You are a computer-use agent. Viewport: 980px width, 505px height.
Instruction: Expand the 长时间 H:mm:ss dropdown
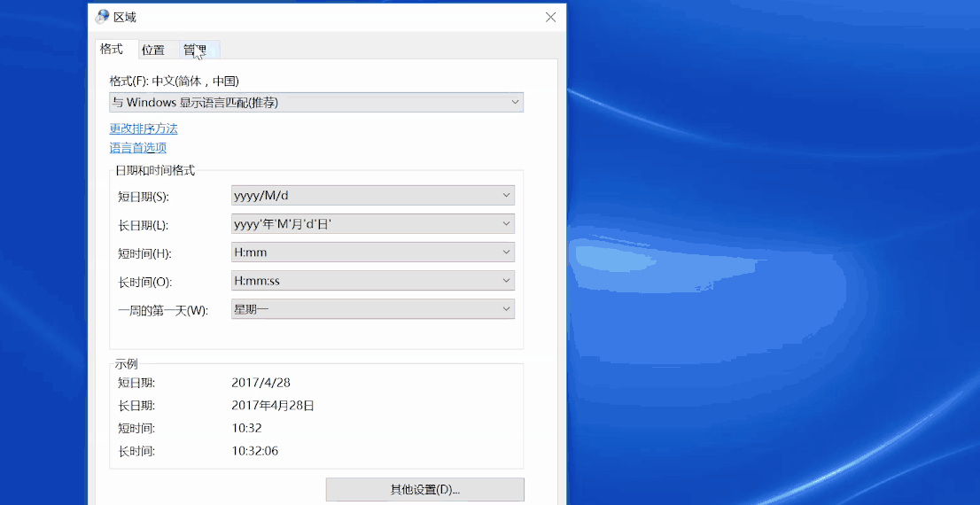373,281
